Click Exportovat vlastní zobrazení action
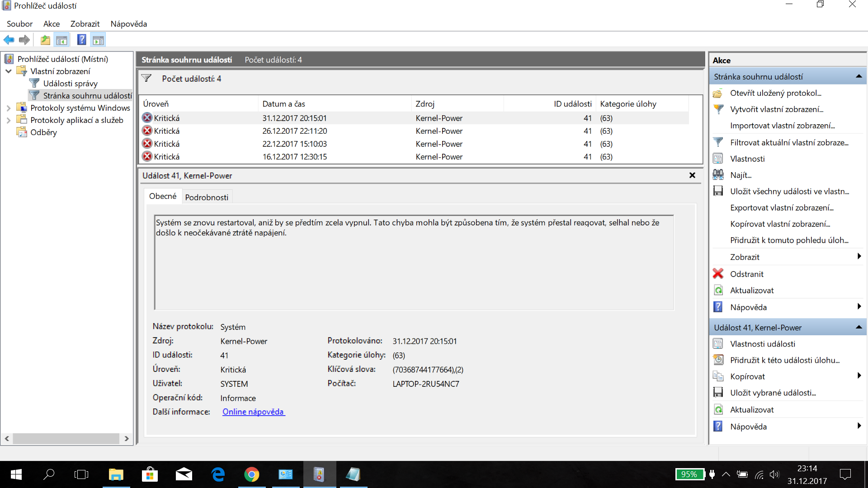Viewport: 868px width, 488px height. coord(782,207)
